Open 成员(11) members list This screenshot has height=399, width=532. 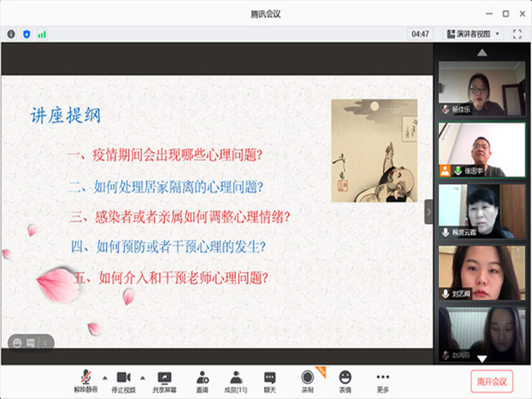pos(235,381)
